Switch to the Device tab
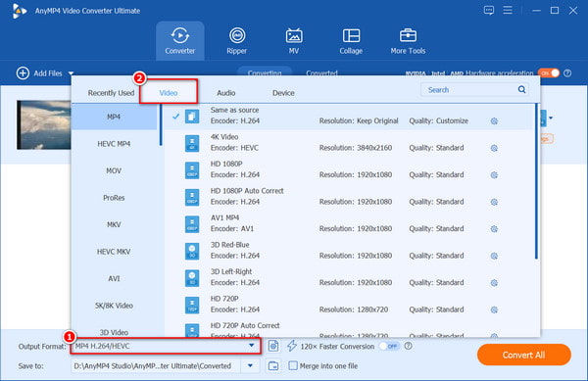The image size is (588, 381). 283,93
